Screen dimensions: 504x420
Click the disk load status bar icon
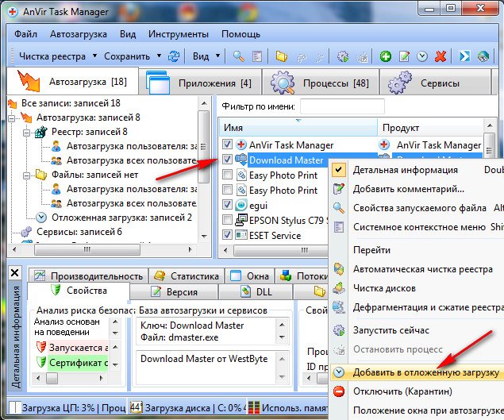tap(135, 407)
